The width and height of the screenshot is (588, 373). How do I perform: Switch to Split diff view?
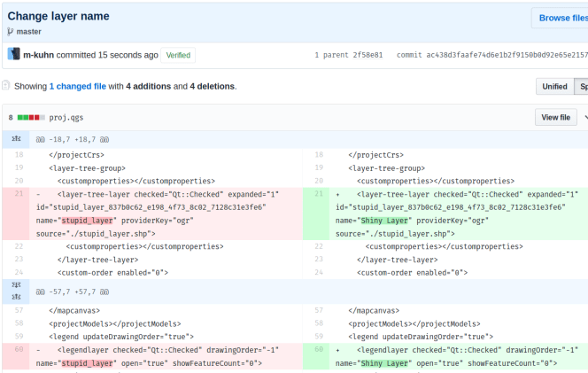tap(581, 86)
